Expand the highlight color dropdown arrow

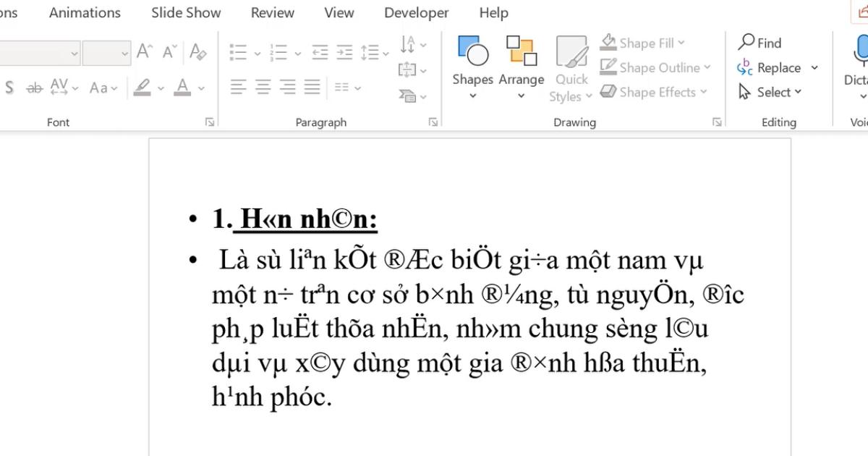161,88
